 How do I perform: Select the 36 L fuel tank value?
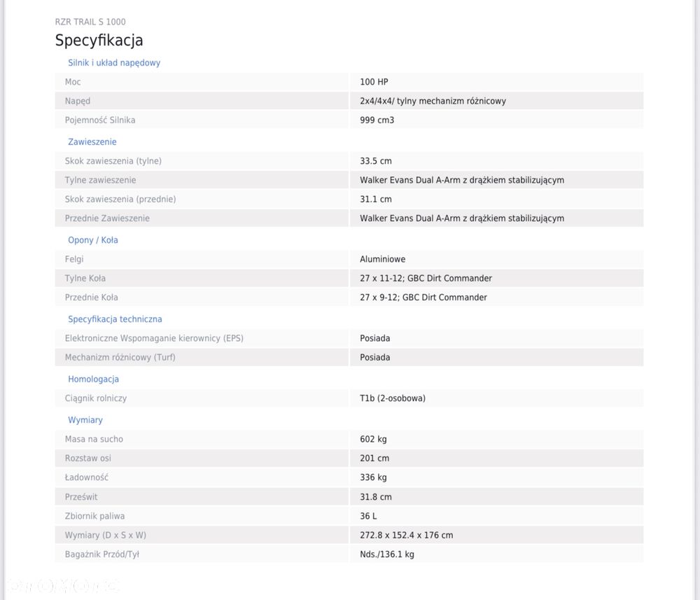(x=370, y=516)
